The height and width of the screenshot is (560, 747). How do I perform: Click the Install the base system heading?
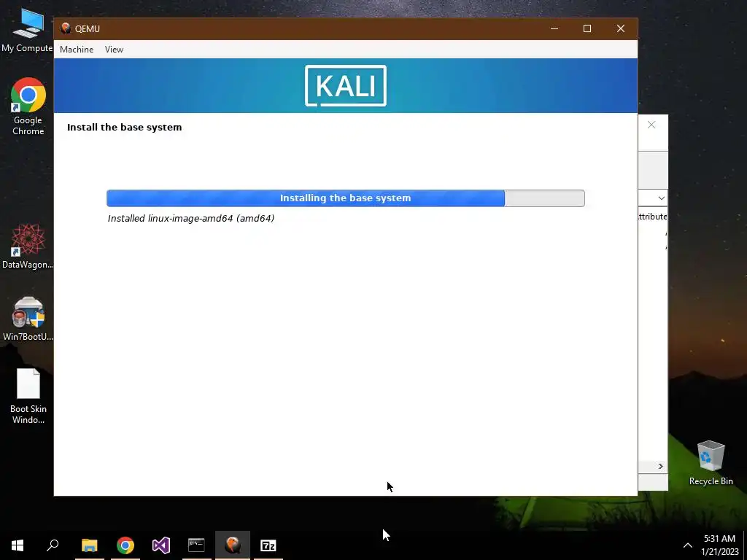124,127
